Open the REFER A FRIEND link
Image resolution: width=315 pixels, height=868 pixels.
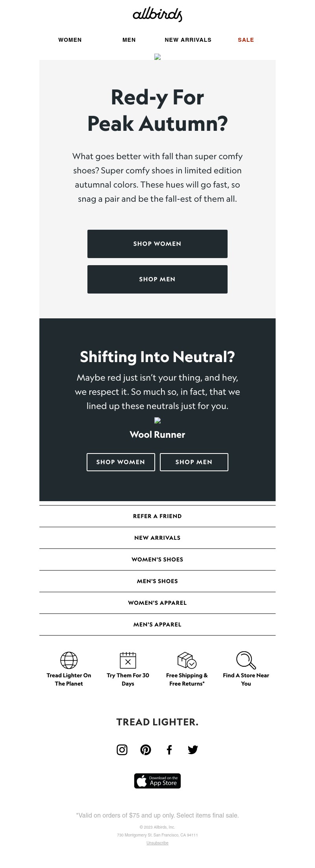pyautogui.click(x=157, y=516)
